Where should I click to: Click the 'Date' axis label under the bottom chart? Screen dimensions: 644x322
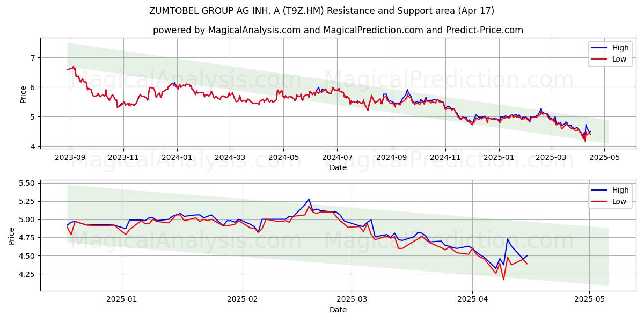[338, 310]
